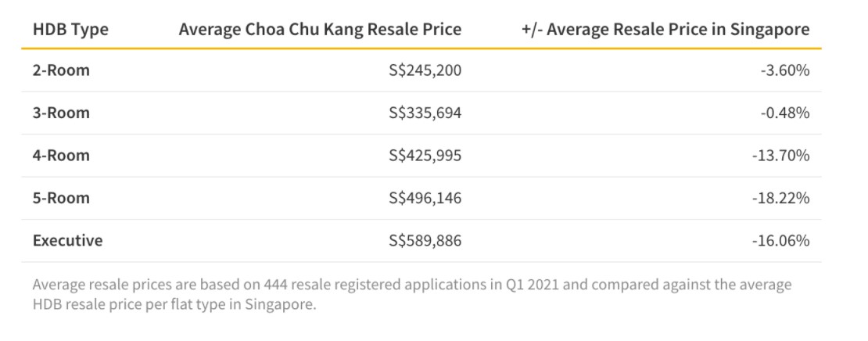
Task: Click the yellow divider line under the headers
Action: click(421, 49)
